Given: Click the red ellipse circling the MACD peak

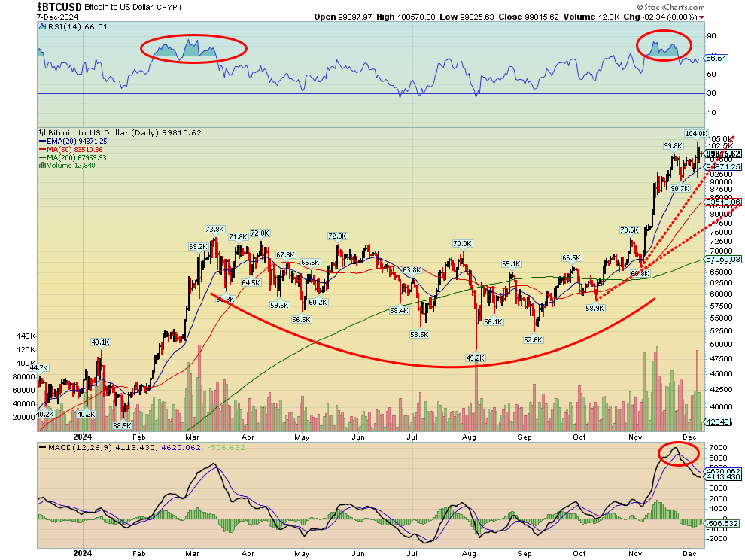Looking at the screenshot, I should [x=679, y=453].
